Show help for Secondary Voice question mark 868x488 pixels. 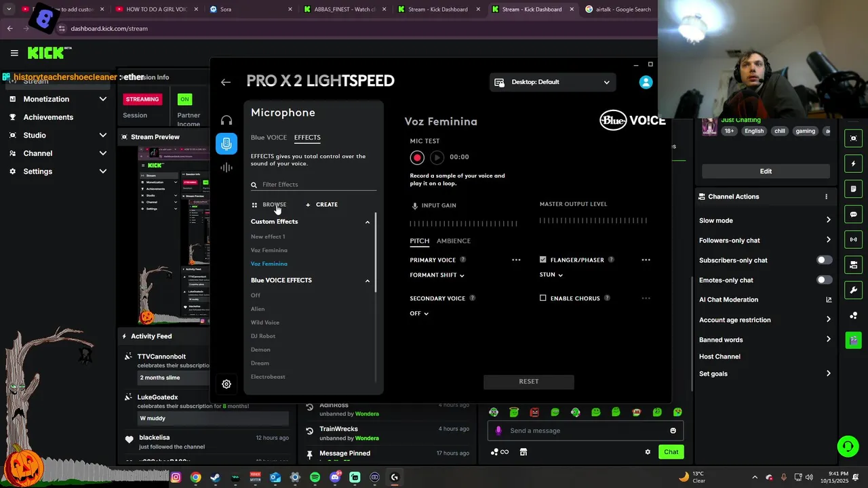point(473,298)
